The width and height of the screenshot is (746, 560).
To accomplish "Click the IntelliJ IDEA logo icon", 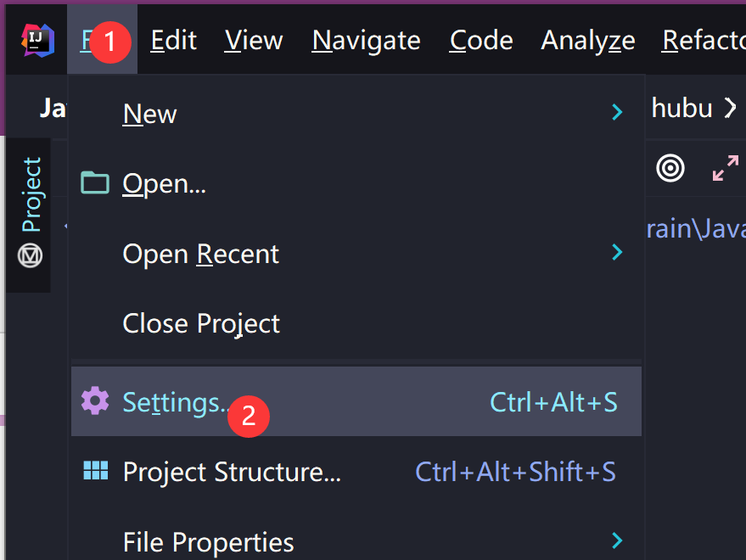I will pyautogui.click(x=37, y=41).
